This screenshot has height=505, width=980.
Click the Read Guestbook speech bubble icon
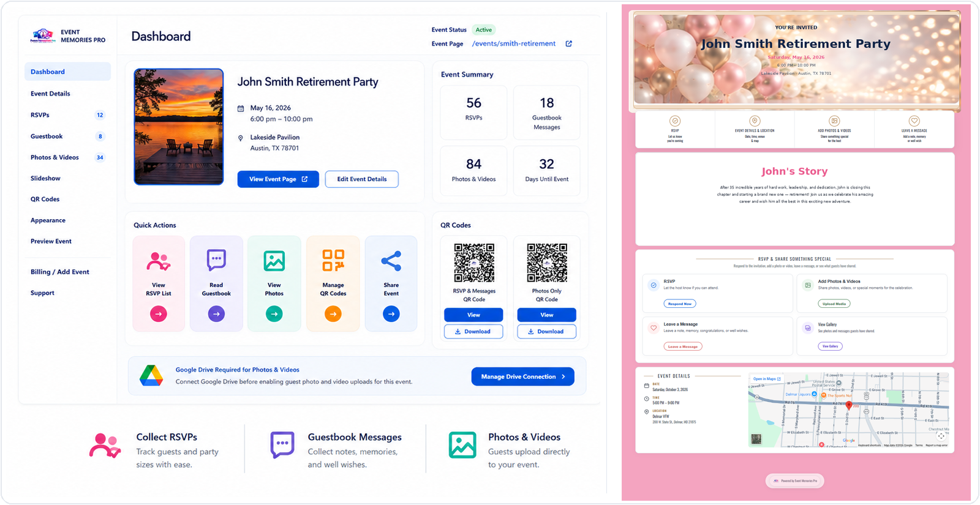click(x=216, y=260)
